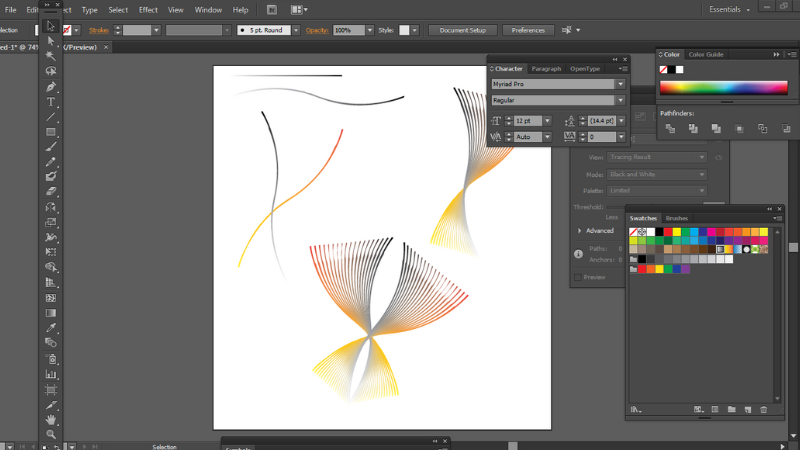The width and height of the screenshot is (800, 450).
Task: Select the Scale tool
Action: click(51, 222)
